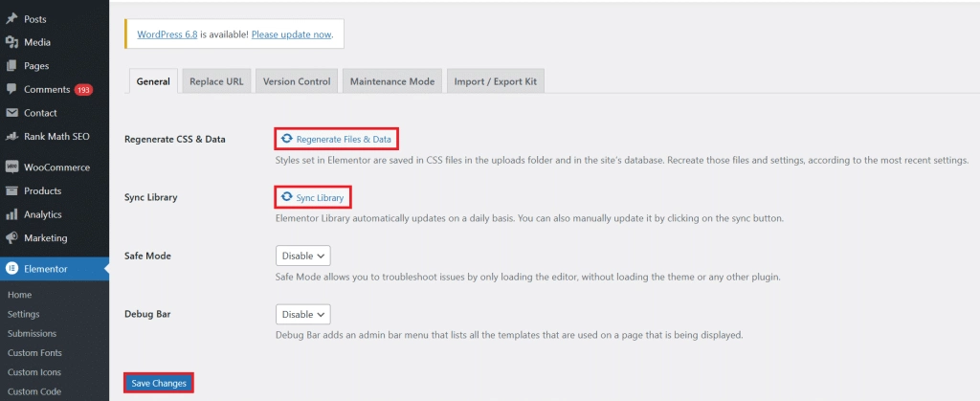Screen dimensions: 980x401
Task: Click the Marketing megaphone icon
Action: point(11,238)
